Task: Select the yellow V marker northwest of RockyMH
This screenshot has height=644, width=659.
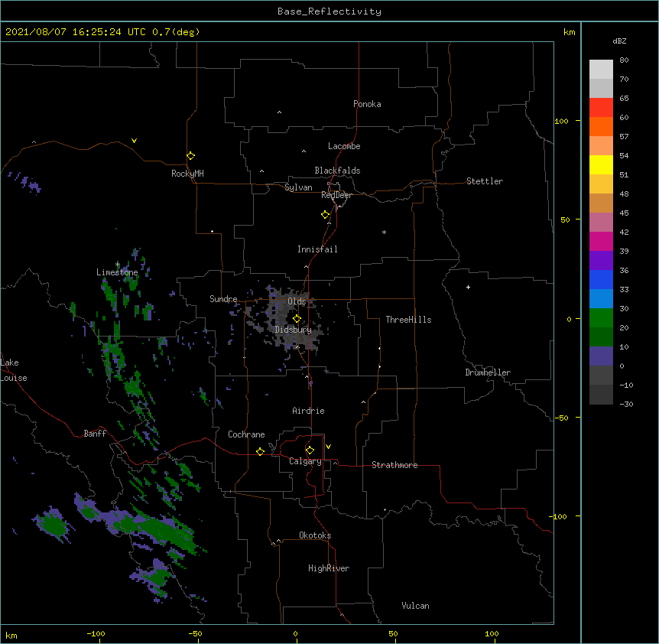Action: click(x=134, y=141)
